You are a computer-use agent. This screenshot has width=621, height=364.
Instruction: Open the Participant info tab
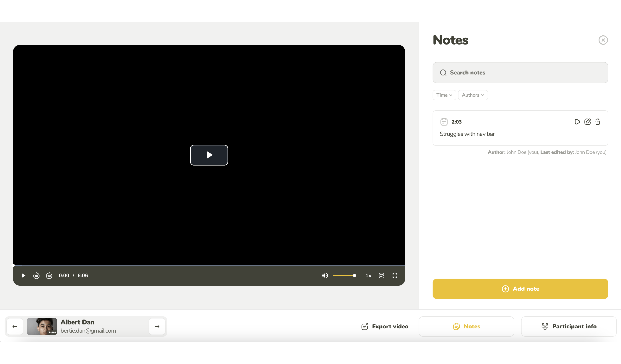[569, 326]
